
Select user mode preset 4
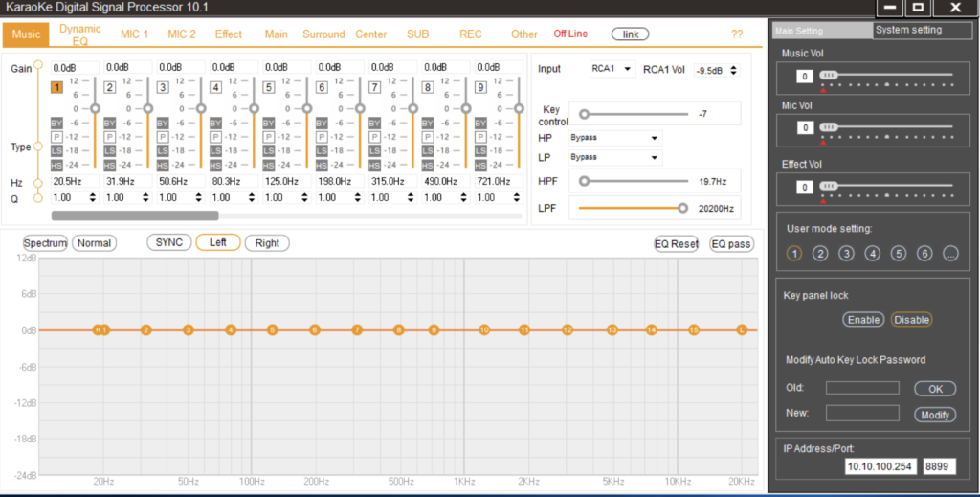point(872,254)
